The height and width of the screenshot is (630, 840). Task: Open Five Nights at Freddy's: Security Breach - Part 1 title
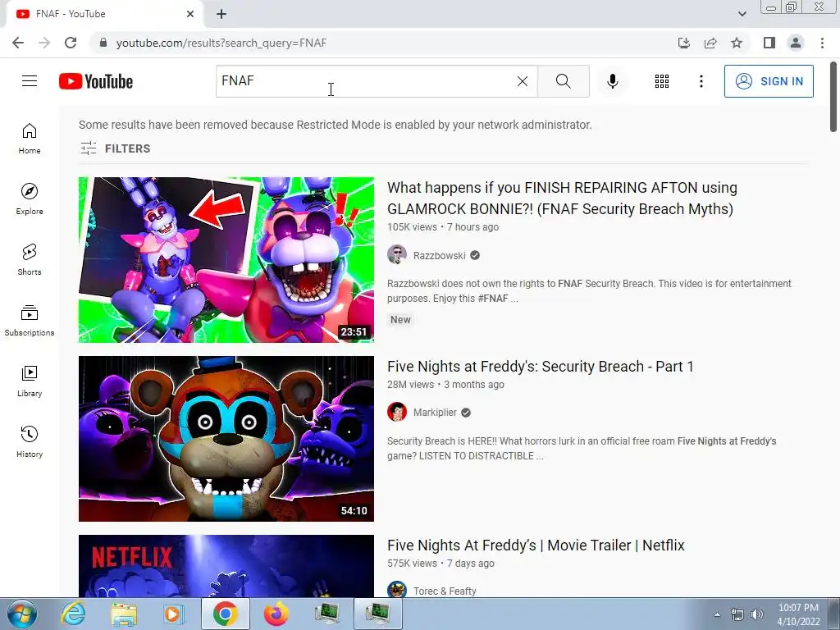pos(540,367)
